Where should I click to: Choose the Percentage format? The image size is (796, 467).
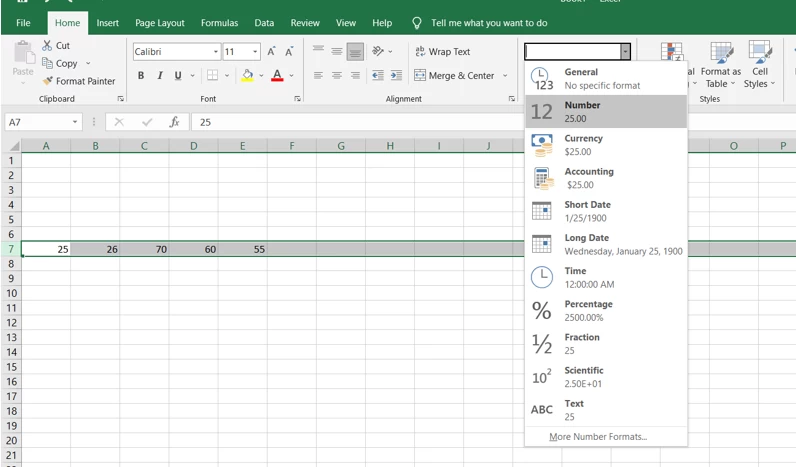click(x=606, y=311)
